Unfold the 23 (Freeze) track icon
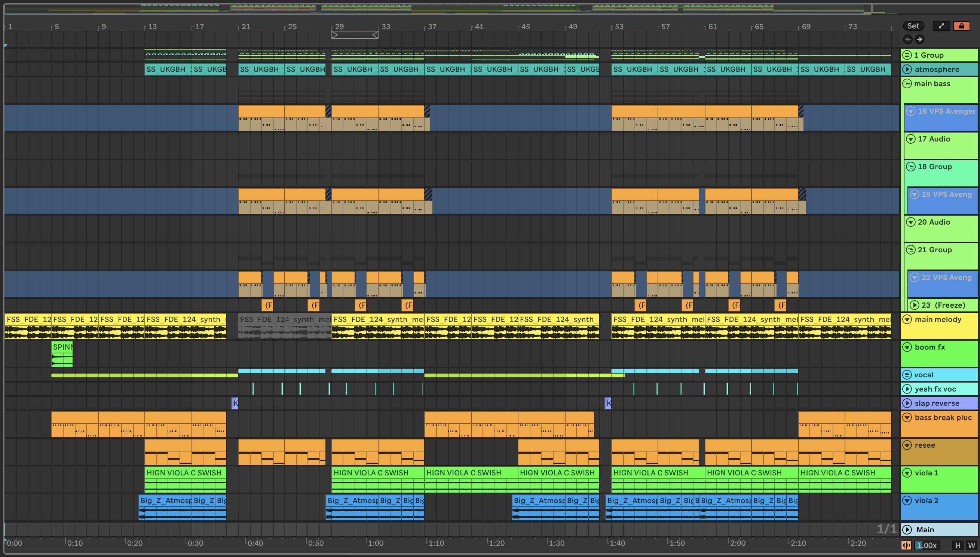The image size is (980, 557). (x=914, y=305)
